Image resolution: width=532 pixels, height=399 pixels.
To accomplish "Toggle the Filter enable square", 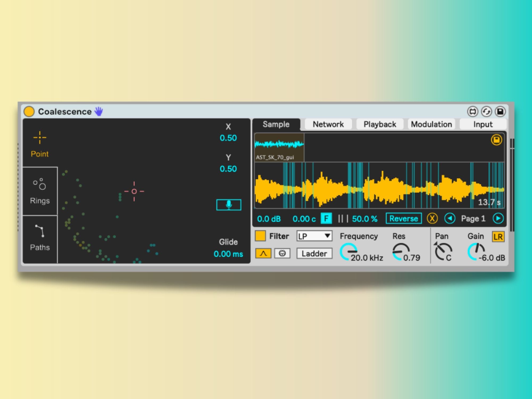I will tap(260, 236).
